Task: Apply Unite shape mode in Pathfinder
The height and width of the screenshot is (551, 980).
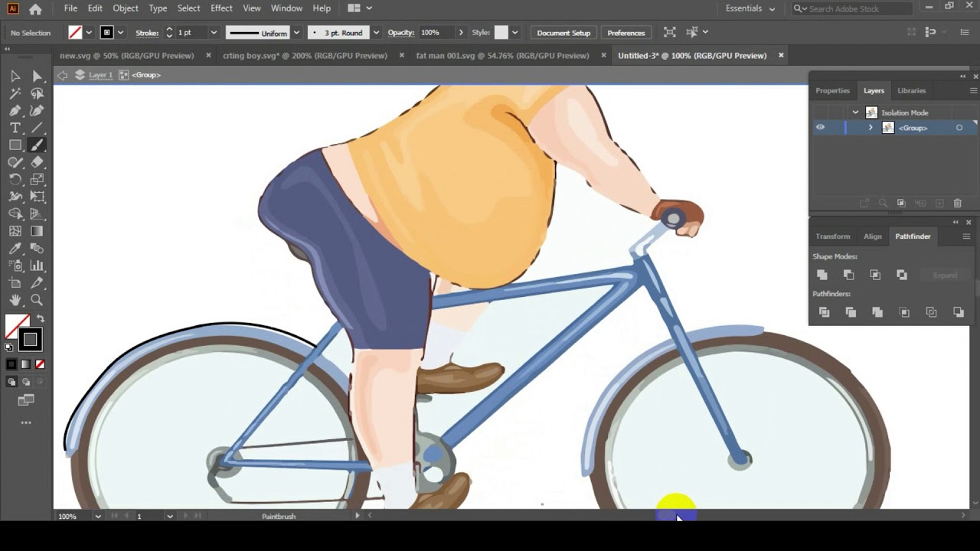Action: (822, 275)
